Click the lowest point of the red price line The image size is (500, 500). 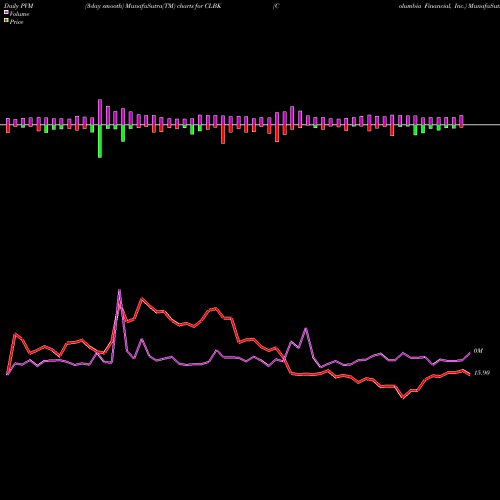click(x=403, y=398)
